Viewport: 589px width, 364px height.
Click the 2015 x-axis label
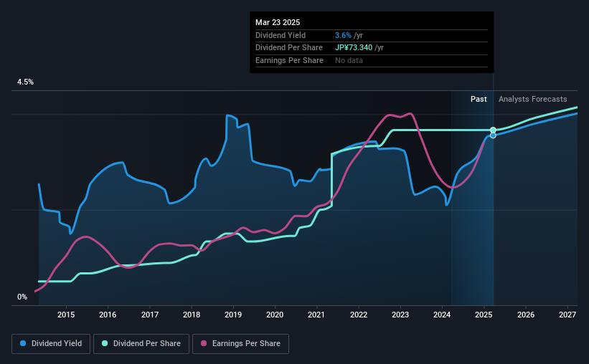(x=66, y=315)
